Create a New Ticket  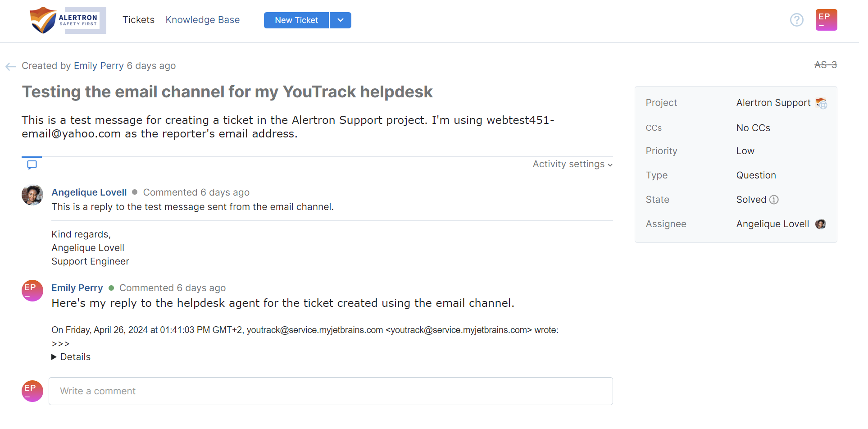(296, 20)
